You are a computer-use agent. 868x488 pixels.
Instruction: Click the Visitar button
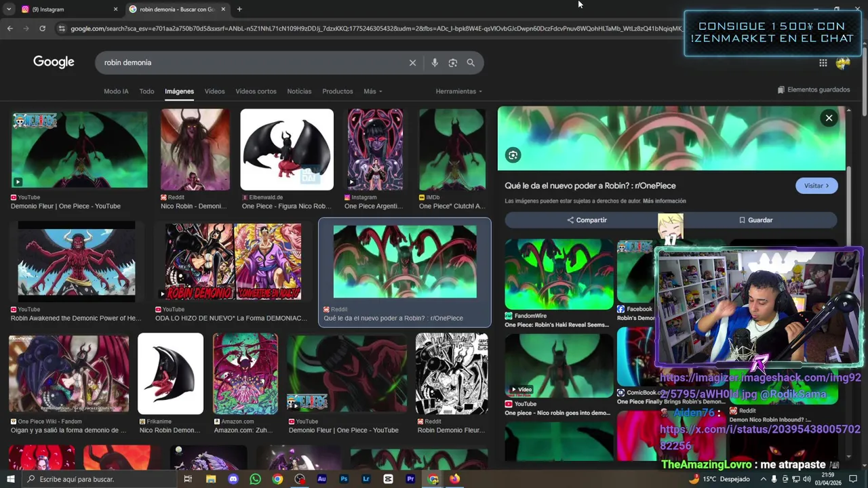click(816, 186)
